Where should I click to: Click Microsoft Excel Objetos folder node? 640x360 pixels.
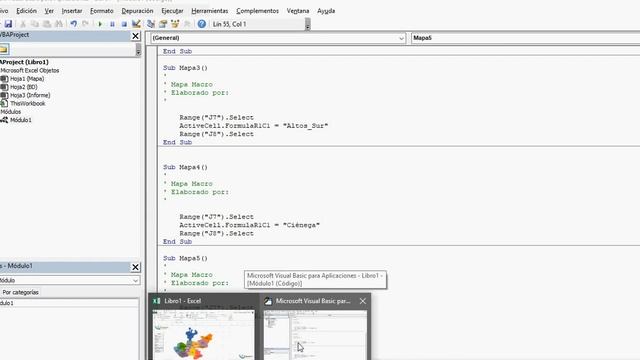[29, 71]
